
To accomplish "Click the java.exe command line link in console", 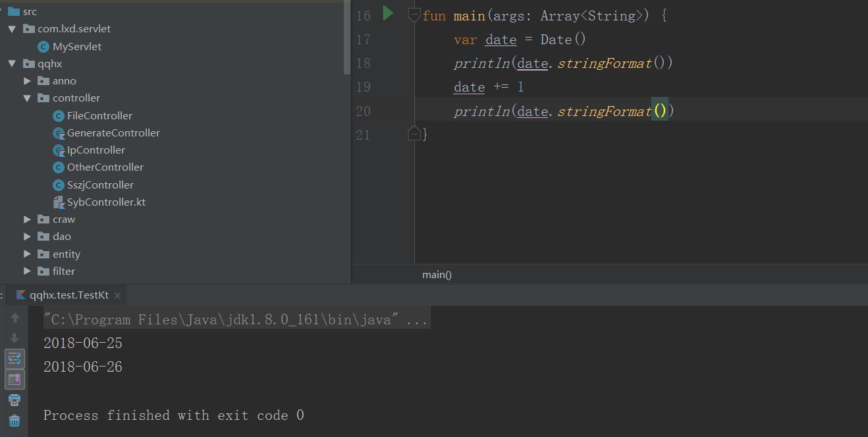I will click(236, 320).
